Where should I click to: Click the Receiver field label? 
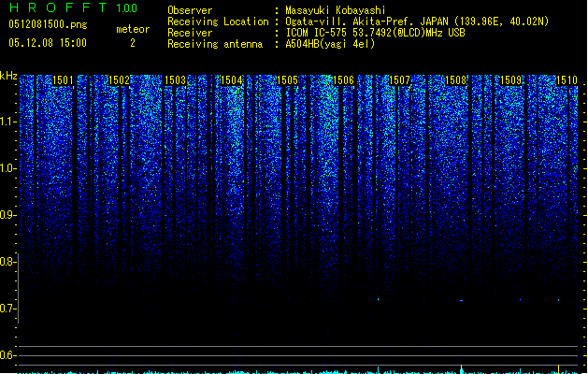point(190,33)
